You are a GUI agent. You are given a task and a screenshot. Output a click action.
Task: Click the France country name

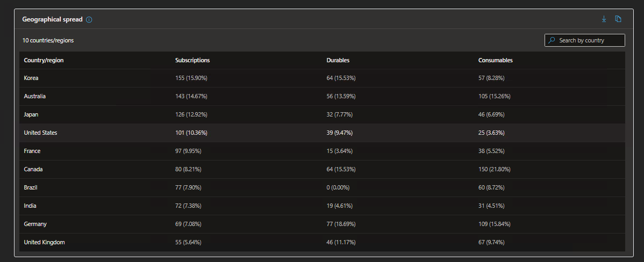coord(32,151)
